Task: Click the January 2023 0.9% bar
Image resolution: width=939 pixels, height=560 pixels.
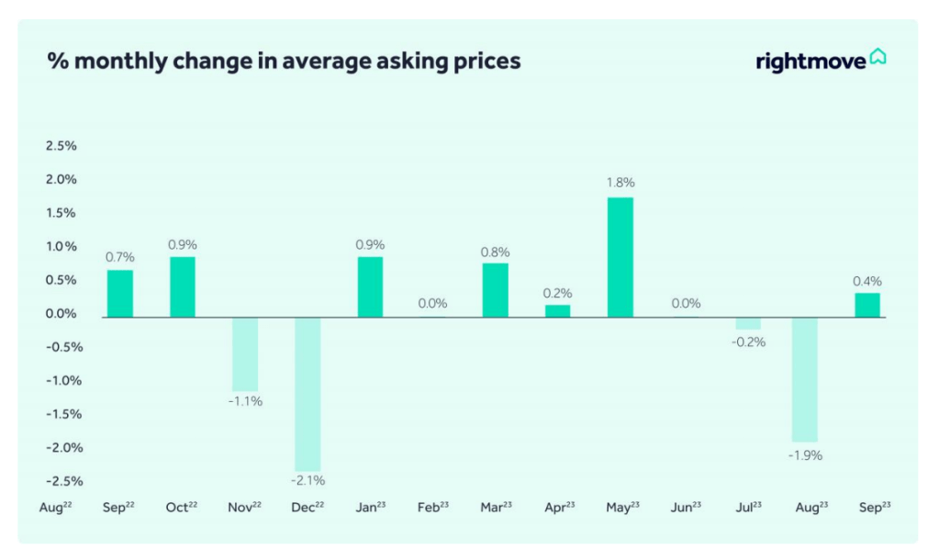Action: [x=370, y=286]
